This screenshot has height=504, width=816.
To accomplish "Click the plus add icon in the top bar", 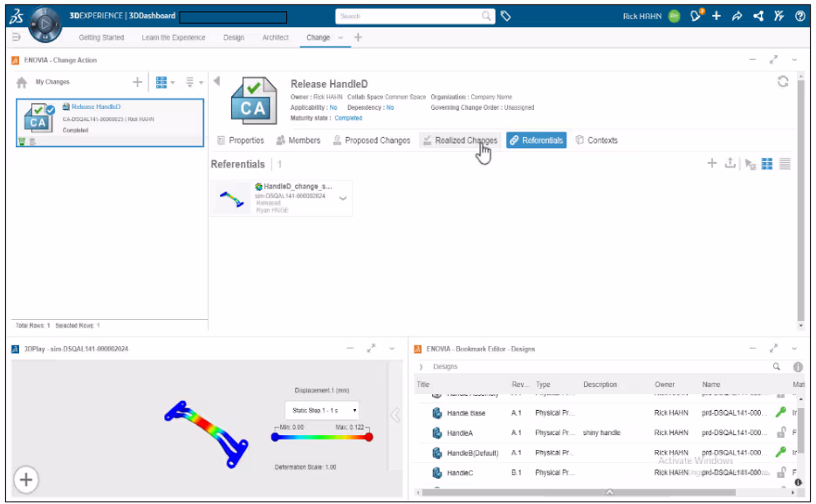I will tap(717, 16).
